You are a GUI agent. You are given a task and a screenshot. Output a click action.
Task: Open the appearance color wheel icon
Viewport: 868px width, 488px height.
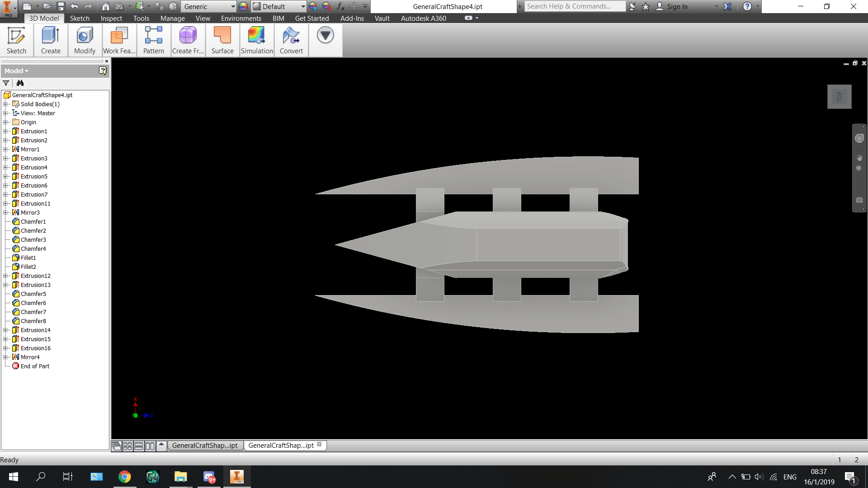click(x=243, y=6)
